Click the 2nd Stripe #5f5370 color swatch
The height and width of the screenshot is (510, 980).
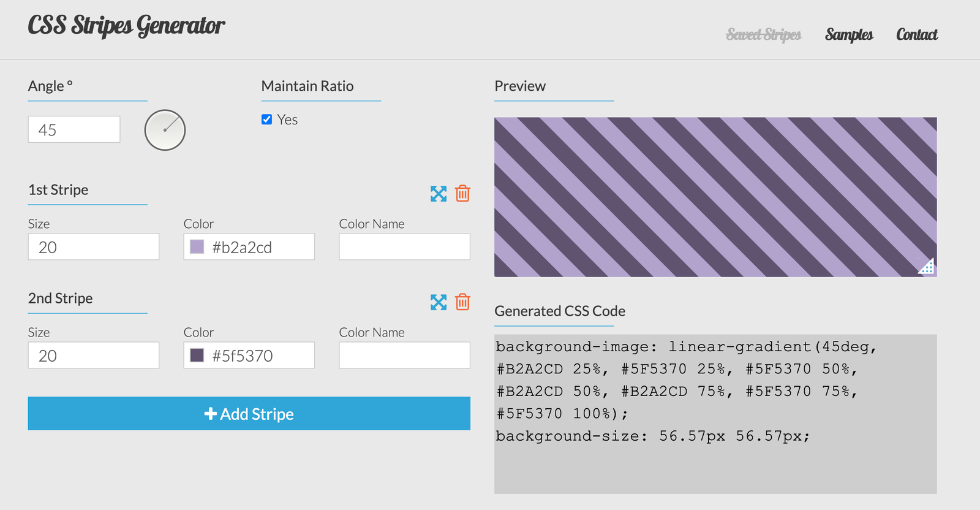tap(197, 356)
